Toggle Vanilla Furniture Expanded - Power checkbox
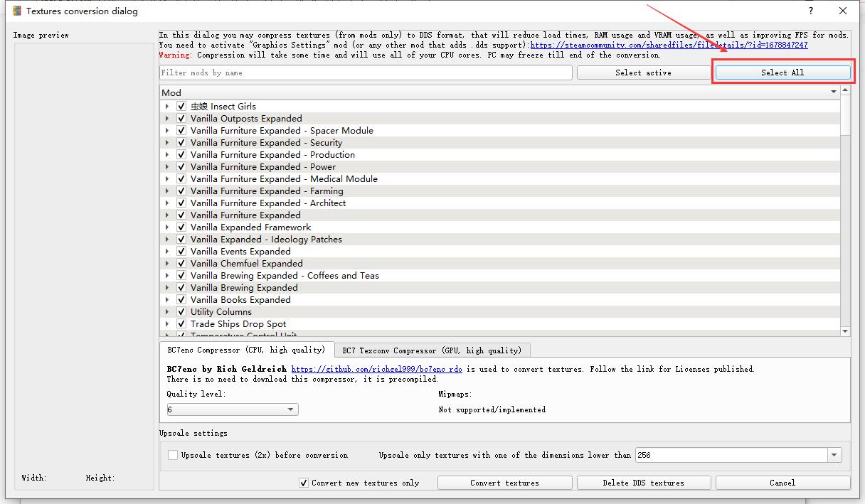The width and height of the screenshot is (865, 504). 181,167
